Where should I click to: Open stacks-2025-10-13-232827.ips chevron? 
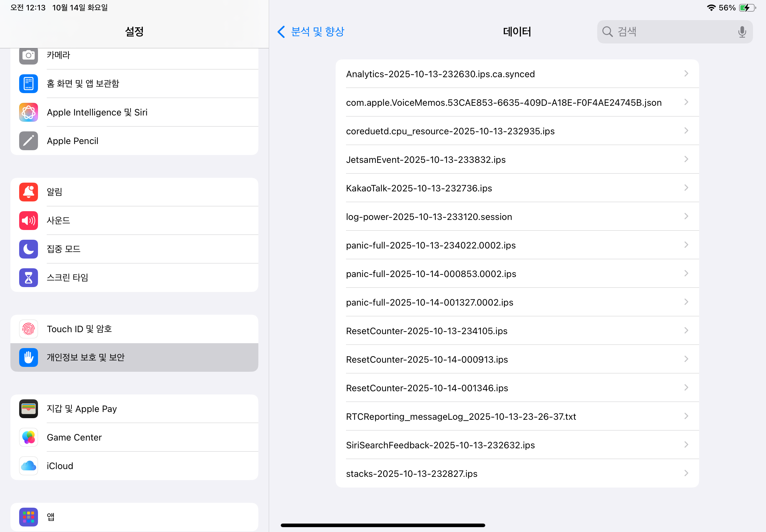coord(686,473)
